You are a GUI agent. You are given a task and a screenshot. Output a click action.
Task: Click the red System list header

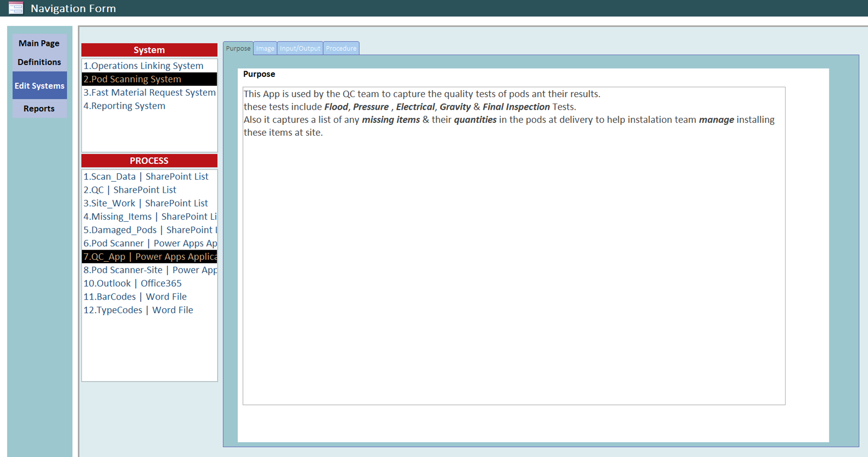point(149,50)
